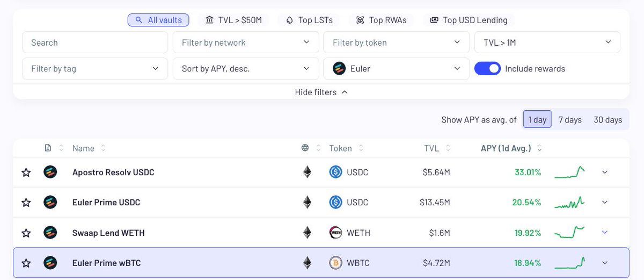Show APY as 30 days average

608,119
